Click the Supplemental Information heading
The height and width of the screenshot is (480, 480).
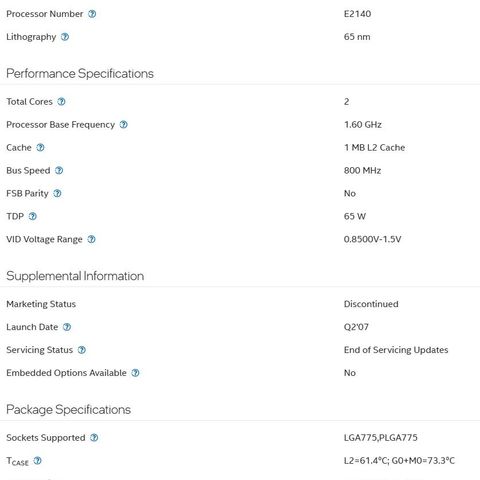tap(75, 276)
